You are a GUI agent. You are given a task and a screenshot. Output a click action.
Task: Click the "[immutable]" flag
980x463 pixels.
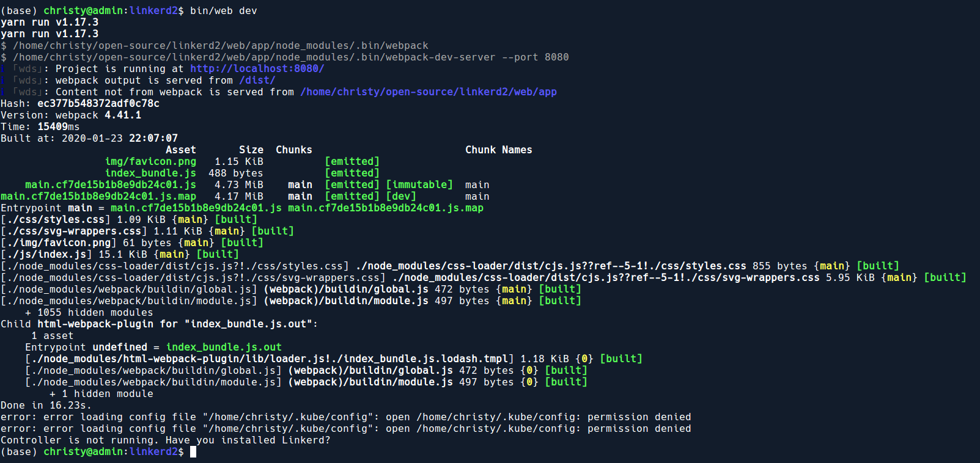click(x=419, y=184)
